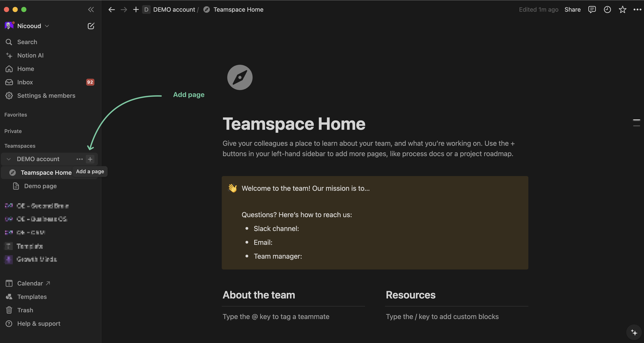644x343 pixels.
Task: Collapse the DEMO account teamspace chevron
Action: [9, 159]
